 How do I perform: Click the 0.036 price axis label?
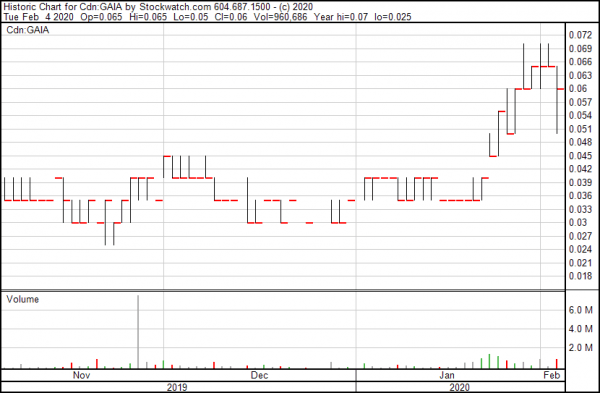click(x=580, y=196)
